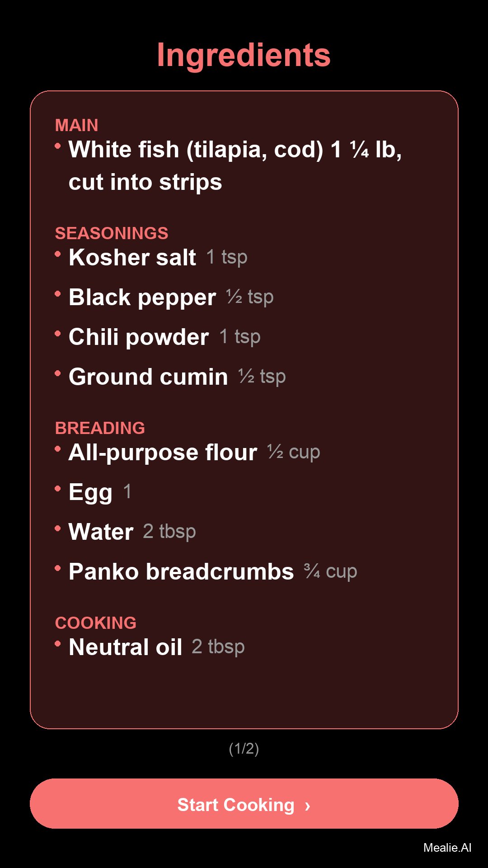Tap the Start Cooking button
This screenshot has height=868, width=488.
pos(244,804)
